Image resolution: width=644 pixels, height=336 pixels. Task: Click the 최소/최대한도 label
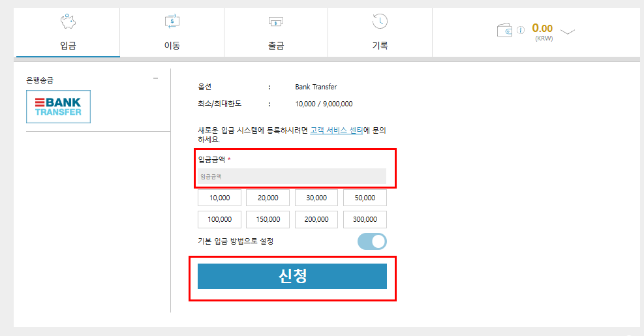coord(219,104)
